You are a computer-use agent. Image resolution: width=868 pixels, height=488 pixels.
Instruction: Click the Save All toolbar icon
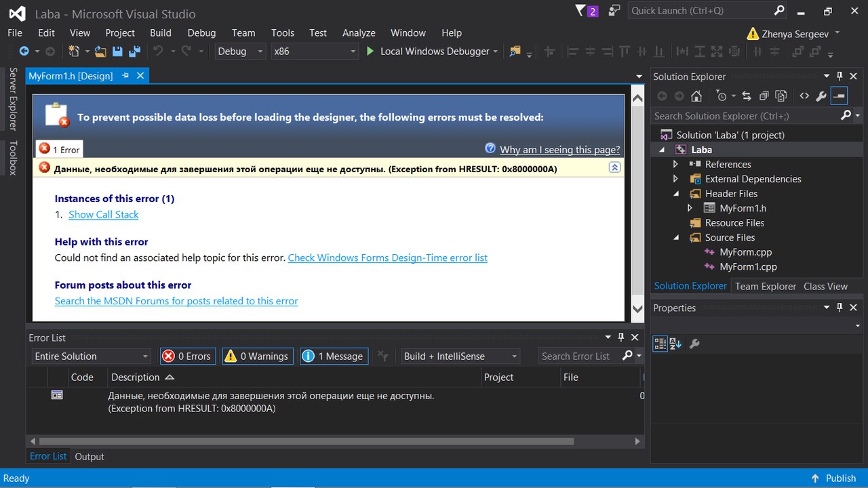pos(134,52)
